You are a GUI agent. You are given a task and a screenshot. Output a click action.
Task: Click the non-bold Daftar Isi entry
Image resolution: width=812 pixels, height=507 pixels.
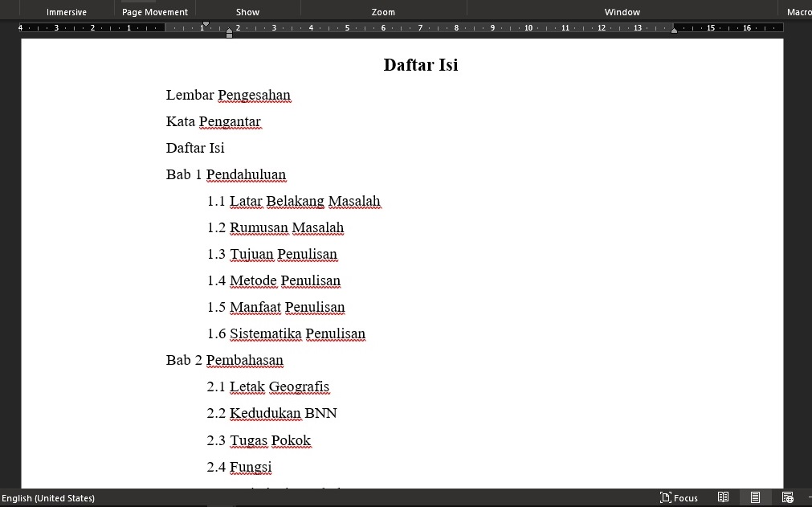pos(195,148)
